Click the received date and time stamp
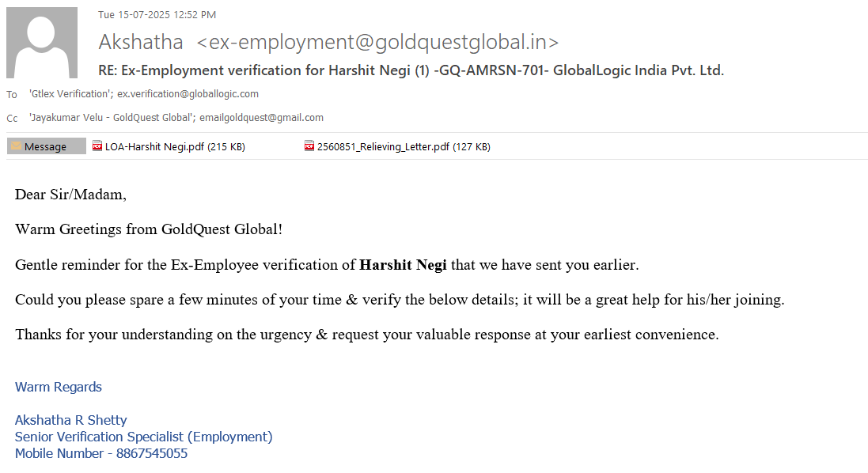This screenshot has height=473, width=868. coord(157,14)
